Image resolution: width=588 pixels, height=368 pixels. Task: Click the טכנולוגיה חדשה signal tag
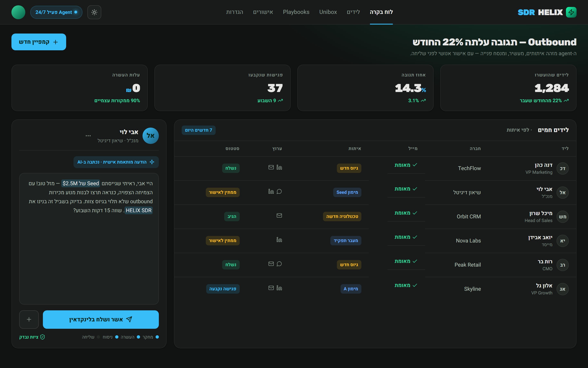(342, 216)
